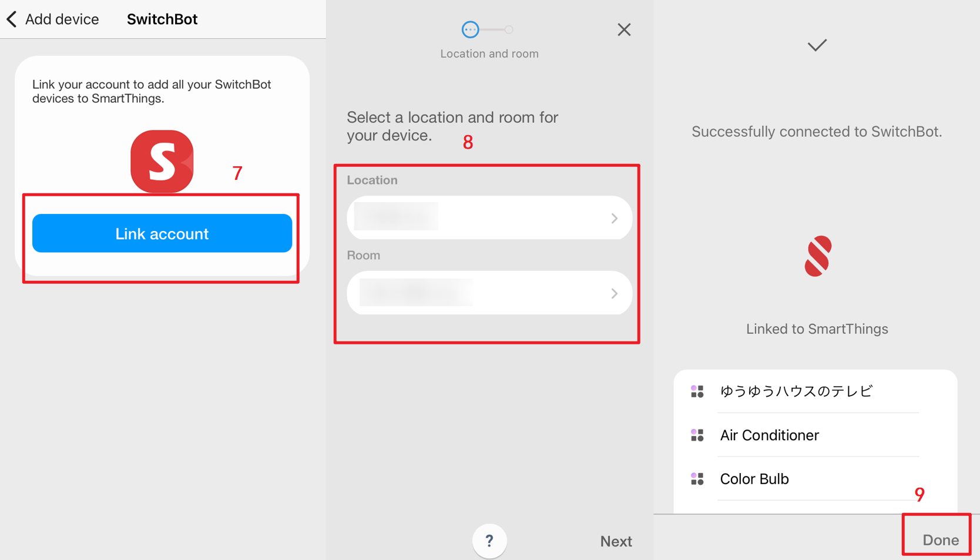Expand the Location selection field
The height and width of the screenshot is (560, 980).
[489, 217]
